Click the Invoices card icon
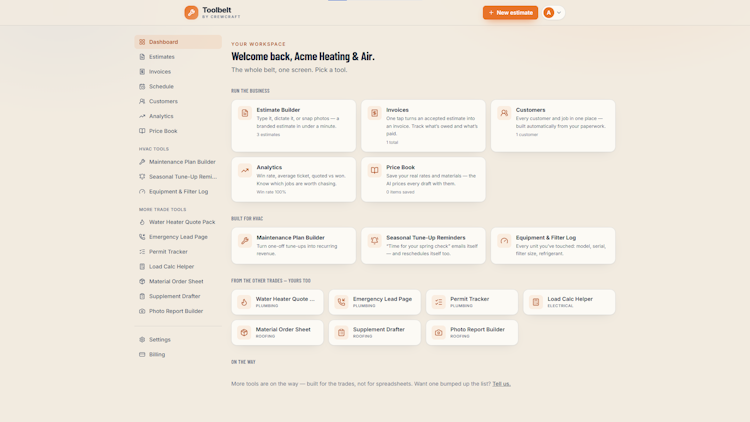Screen dimensions: 750x422 pos(375,113)
